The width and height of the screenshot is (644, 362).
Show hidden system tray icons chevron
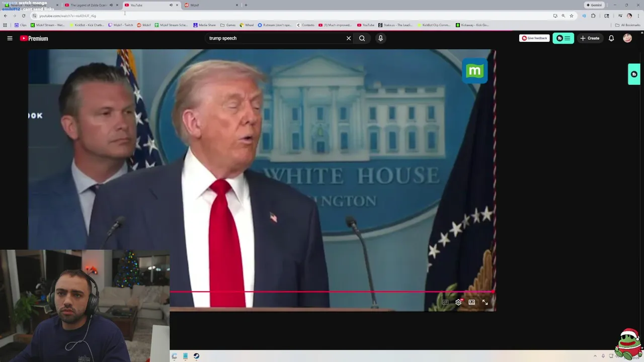(x=595, y=356)
